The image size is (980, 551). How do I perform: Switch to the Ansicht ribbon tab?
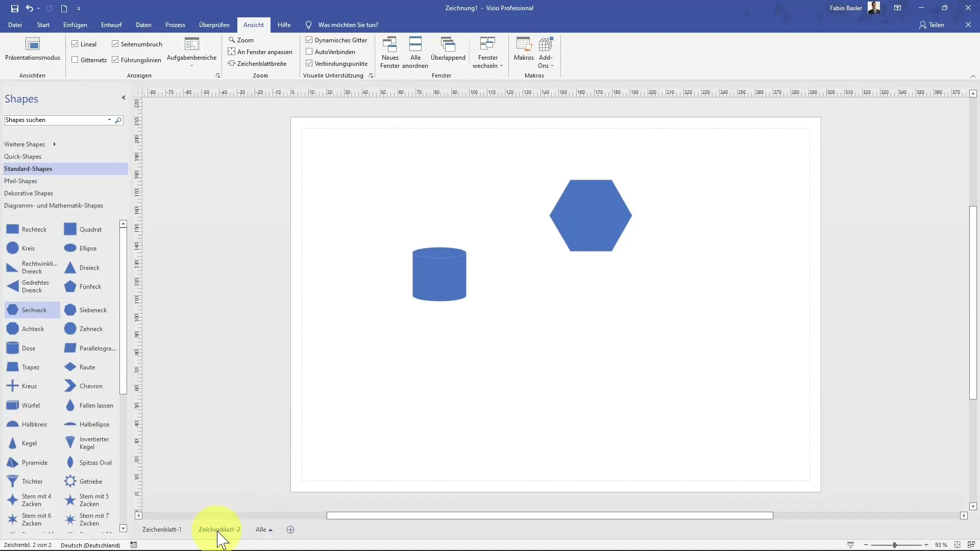[253, 25]
